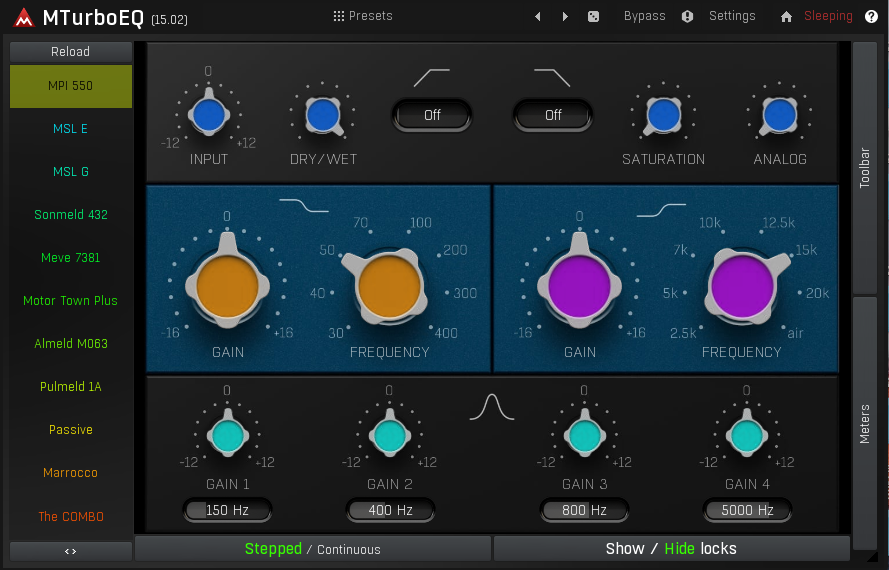
Task: Click the Sleeping status indicator
Action: click(x=828, y=16)
